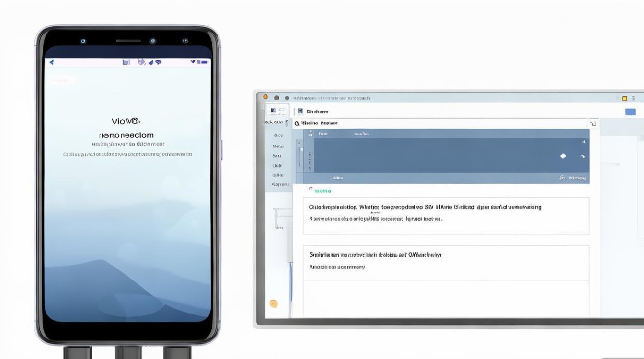644x359 pixels.
Task: Click the magnifier icon in the search bar
Action: (297, 123)
